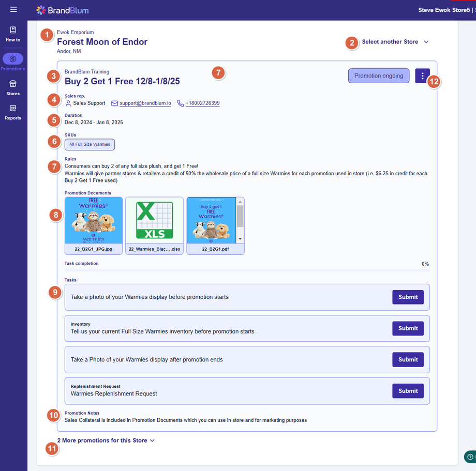Click the email envelope icon
Viewport: 476px width, 471px height.
click(114, 103)
